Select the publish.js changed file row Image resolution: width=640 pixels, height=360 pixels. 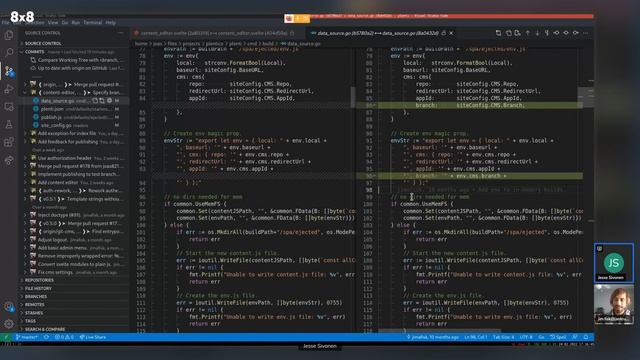[x=75, y=117]
